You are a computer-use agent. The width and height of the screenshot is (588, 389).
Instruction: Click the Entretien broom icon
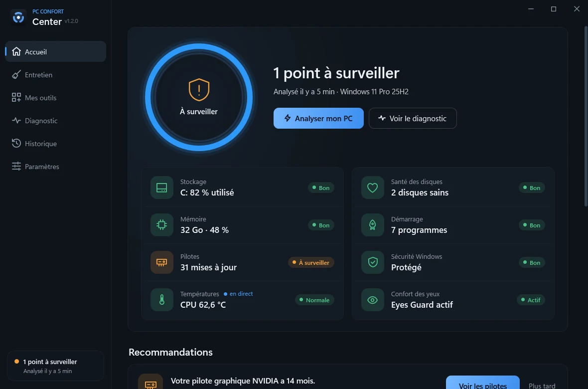pos(16,75)
